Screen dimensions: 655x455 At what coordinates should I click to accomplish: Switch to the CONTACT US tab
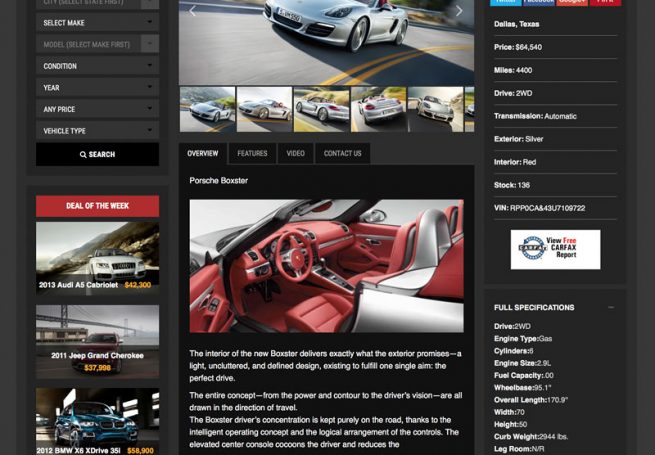click(x=343, y=153)
